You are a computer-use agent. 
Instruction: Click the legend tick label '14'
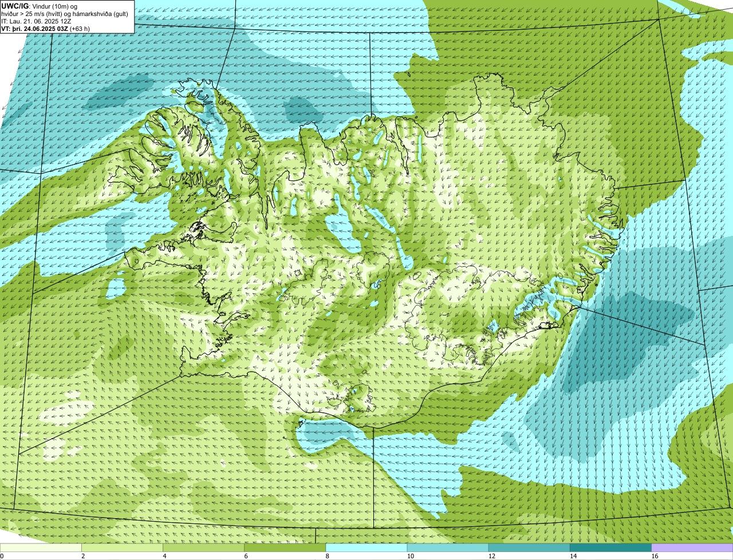pyautogui.click(x=573, y=556)
